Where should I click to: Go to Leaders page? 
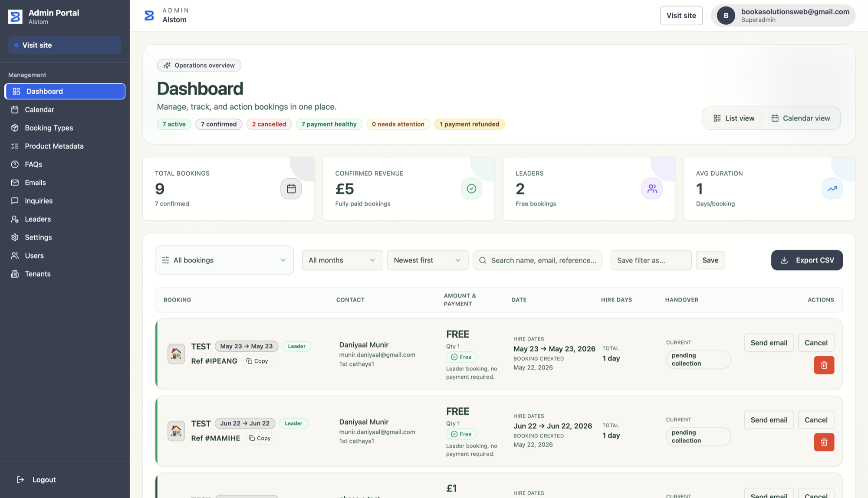click(65, 219)
